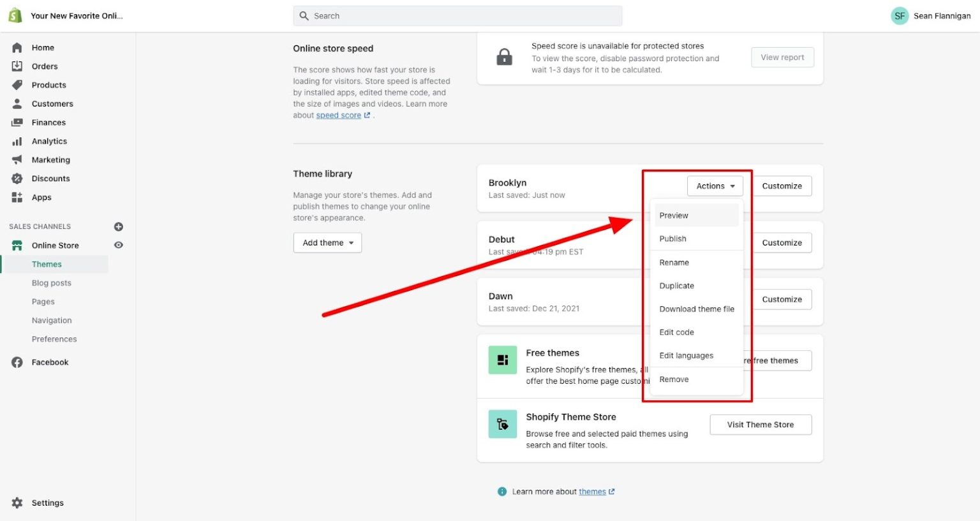
Task: Click the Products tag icon
Action: coord(17,85)
